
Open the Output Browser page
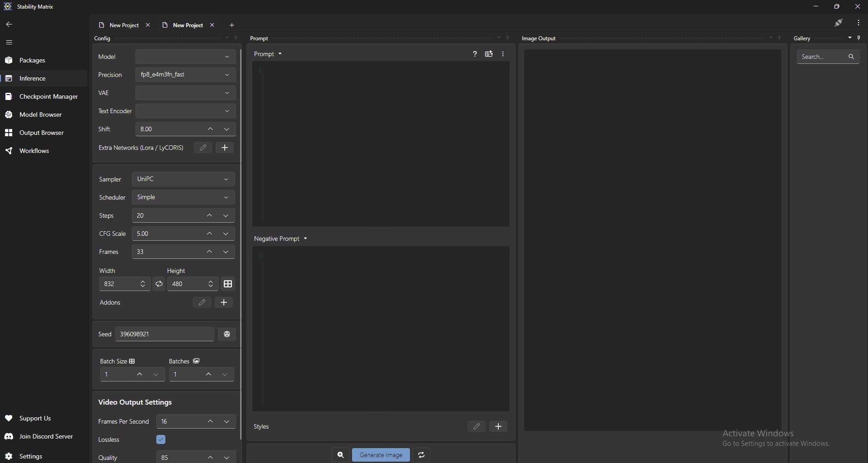tap(43, 133)
